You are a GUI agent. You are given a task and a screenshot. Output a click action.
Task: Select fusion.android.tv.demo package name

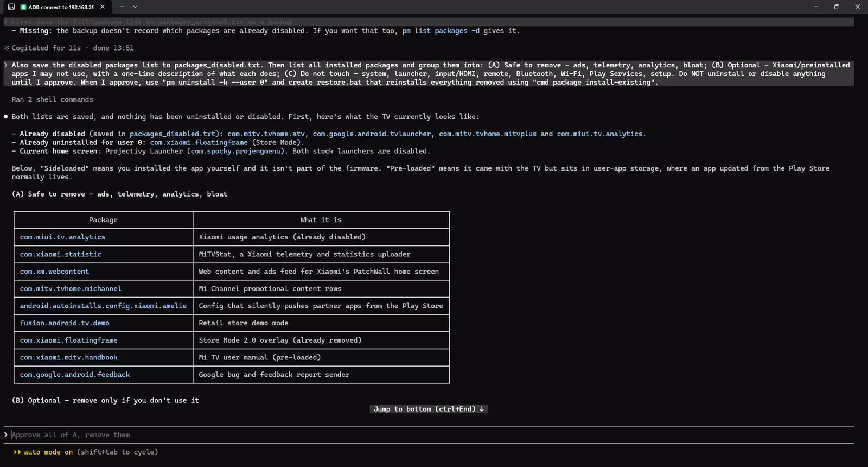(65, 323)
